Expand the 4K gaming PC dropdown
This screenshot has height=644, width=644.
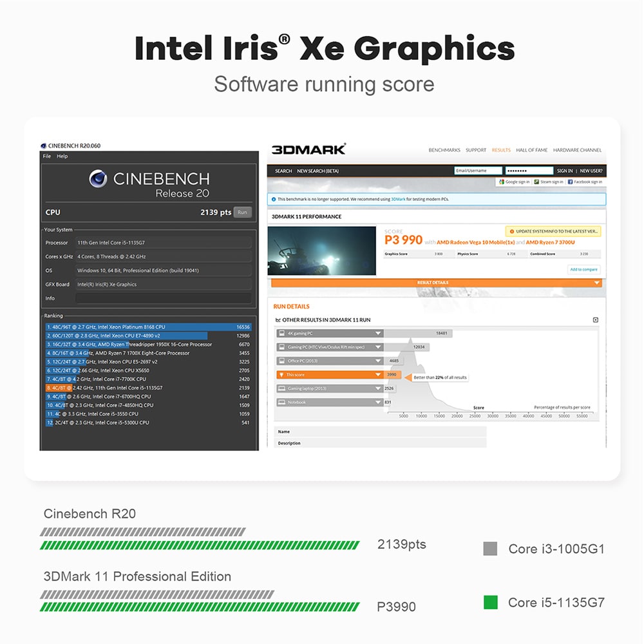pyautogui.click(x=378, y=334)
